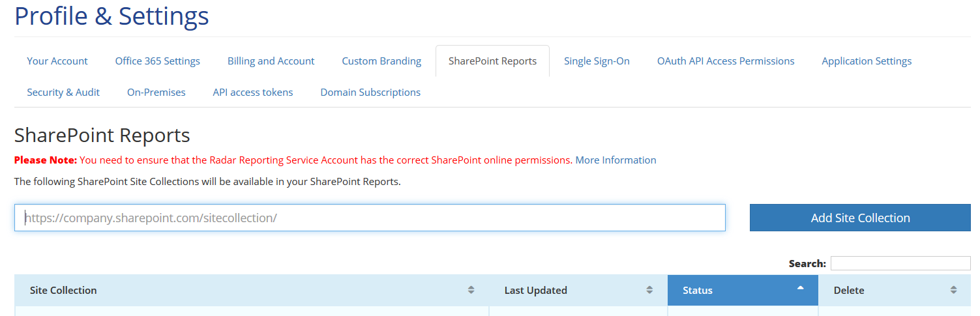The width and height of the screenshot is (980, 316).
Task: Click the Add Site Collection button
Action: pos(860,218)
